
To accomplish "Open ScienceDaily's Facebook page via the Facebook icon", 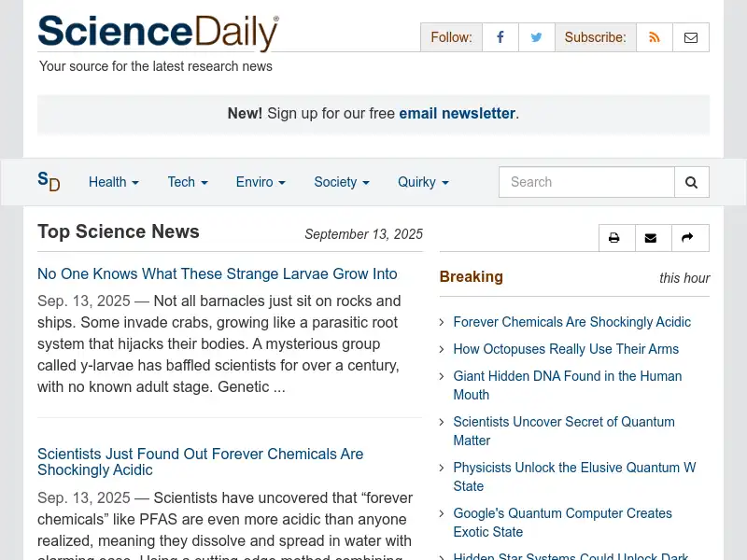I will [500, 37].
